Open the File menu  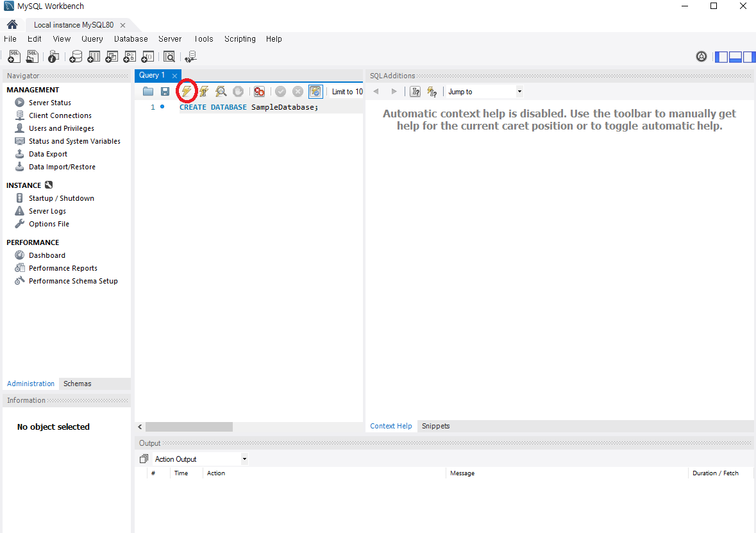click(x=10, y=39)
